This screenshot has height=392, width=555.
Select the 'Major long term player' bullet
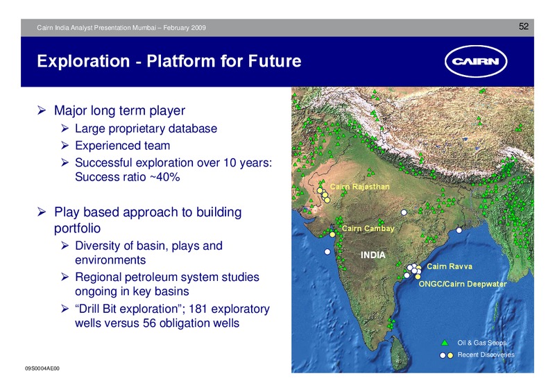click(119, 110)
